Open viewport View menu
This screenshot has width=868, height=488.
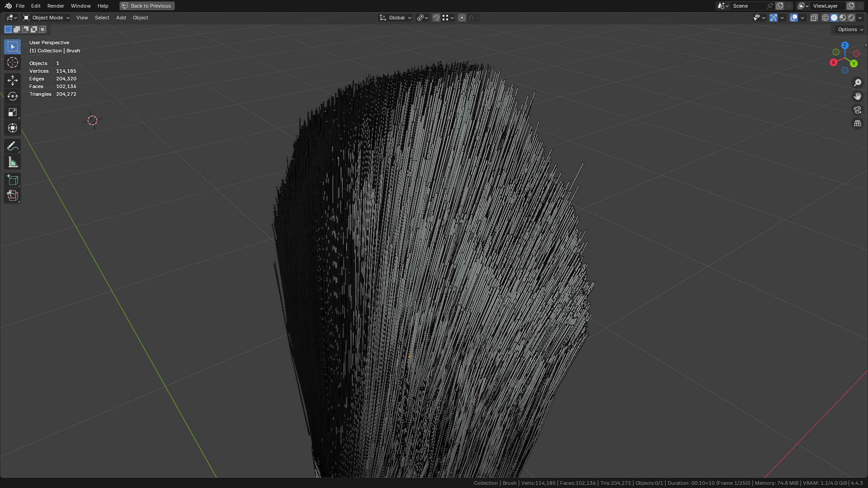[x=82, y=18]
